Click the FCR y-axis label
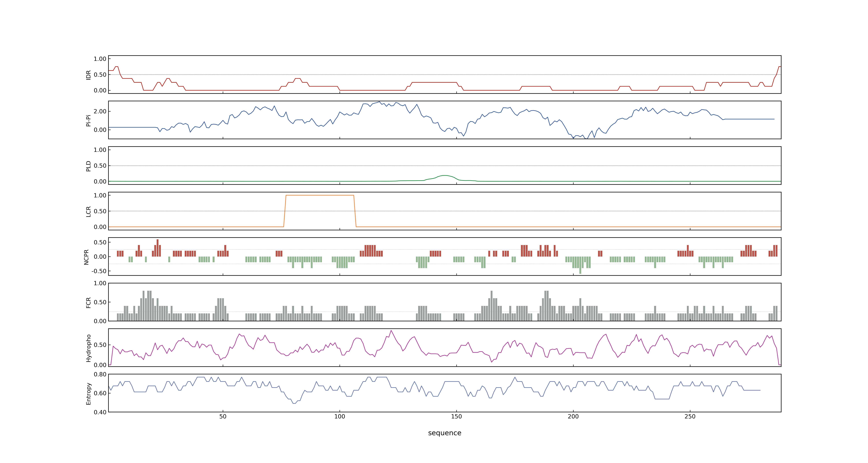This screenshot has width=868, height=463. click(88, 302)
